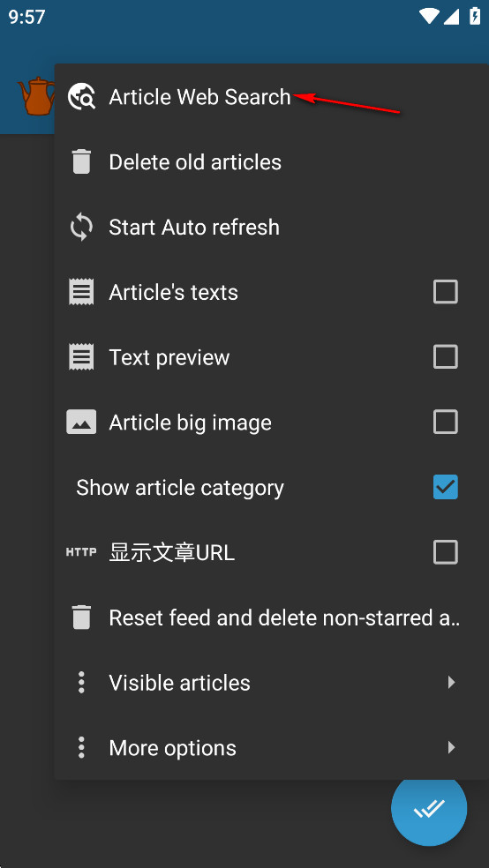Viewport: 489px width, 868px height.
Task: Click the Article big image picture icon
Action: [81, 423]
